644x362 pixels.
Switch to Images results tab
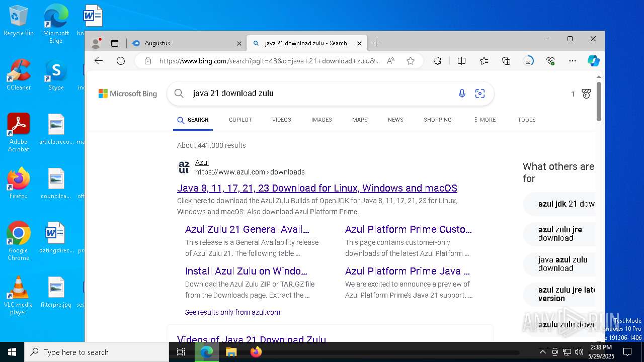tap(321, 120)
